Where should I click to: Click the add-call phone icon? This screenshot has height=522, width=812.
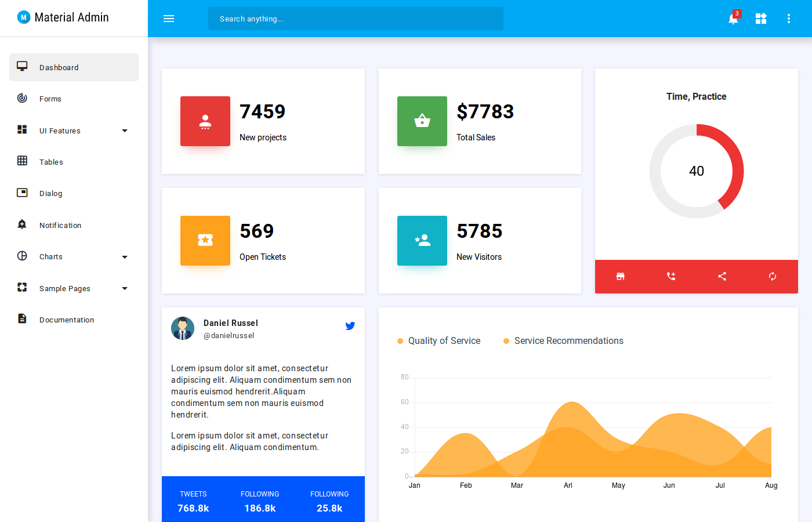(671, 277)
